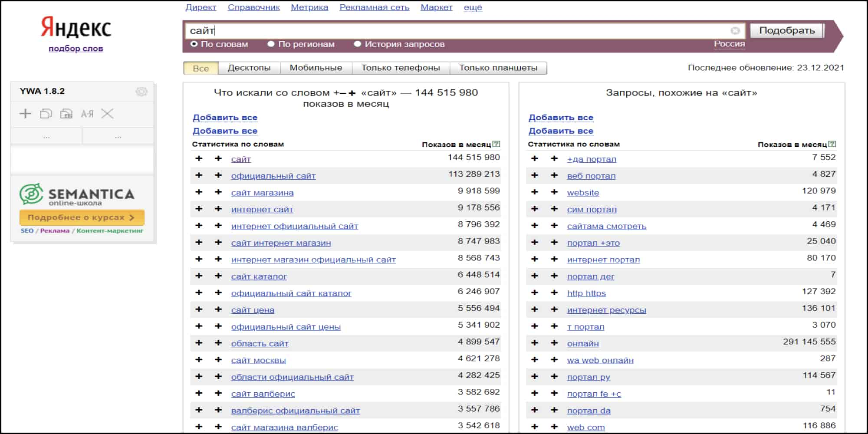868x434 pixels.
Task: Open the 'интернет официальный сайт' keyword link
Action: (295, 226)
